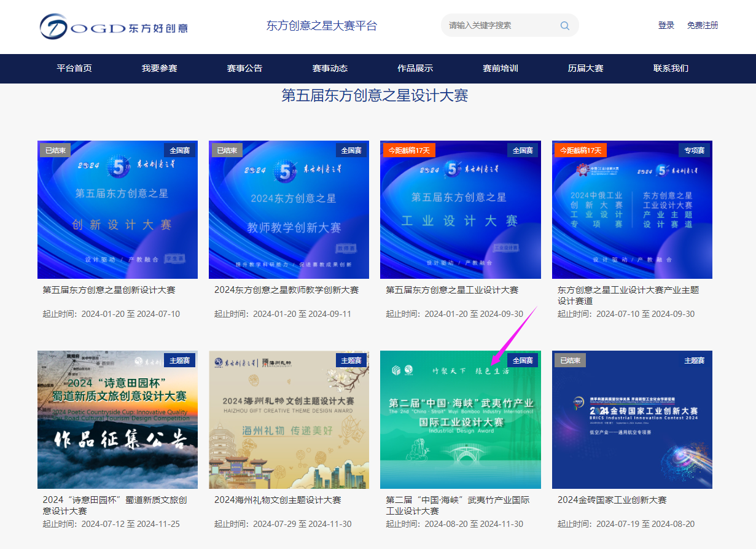This screenshot has height=549, width=756.
Task: Open 2024东方创意之星教师教学创新大赛 title link
Action: pos(286,290)
